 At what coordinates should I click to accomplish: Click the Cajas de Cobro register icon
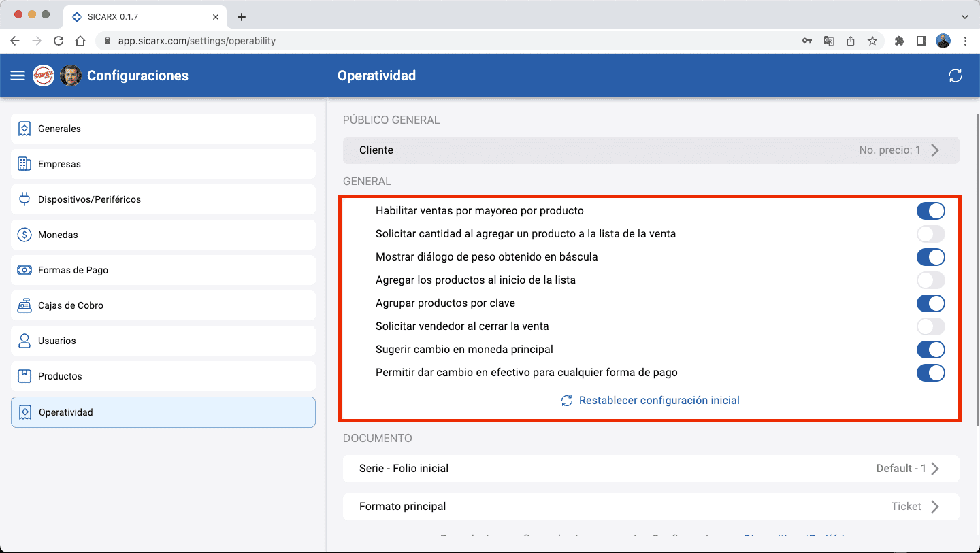(x=24, y=305)
